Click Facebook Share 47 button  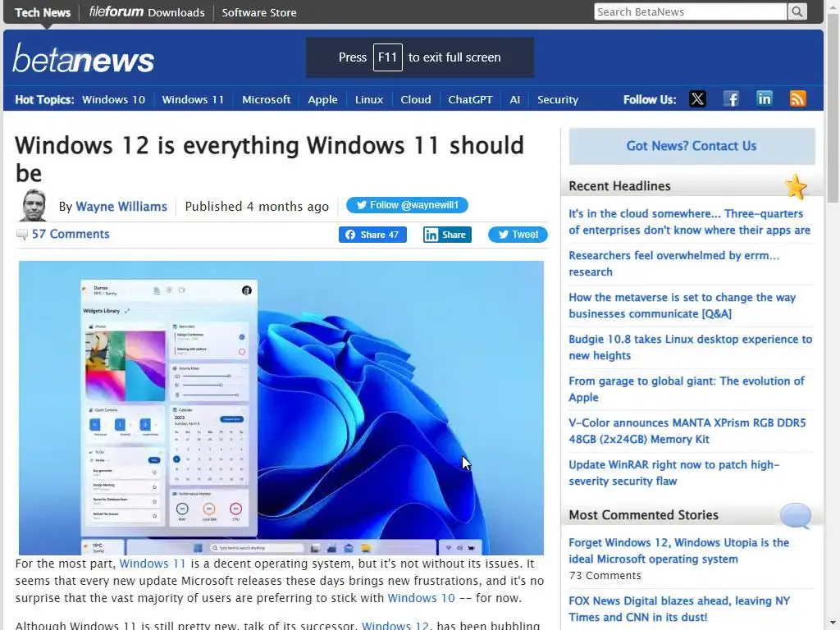click(x=372, y=235)
